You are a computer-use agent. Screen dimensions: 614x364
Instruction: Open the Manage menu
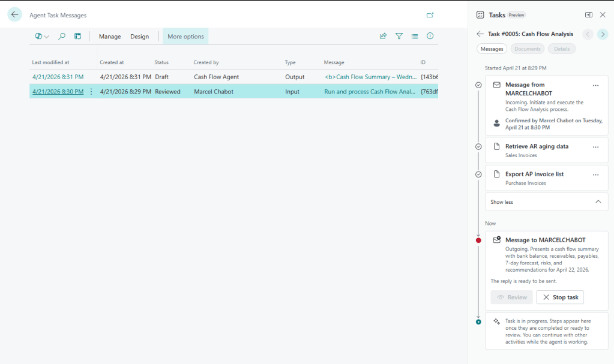click(x=110, y=37)
